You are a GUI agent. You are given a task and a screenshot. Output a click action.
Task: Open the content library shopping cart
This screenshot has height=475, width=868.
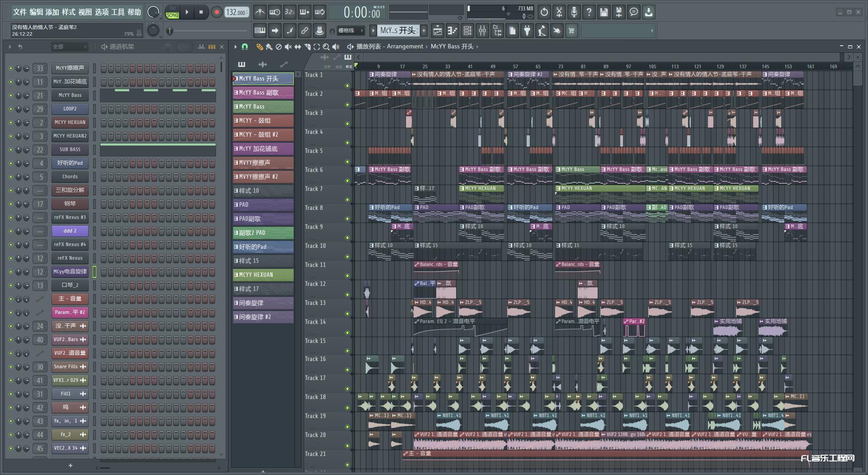[572, 31]
